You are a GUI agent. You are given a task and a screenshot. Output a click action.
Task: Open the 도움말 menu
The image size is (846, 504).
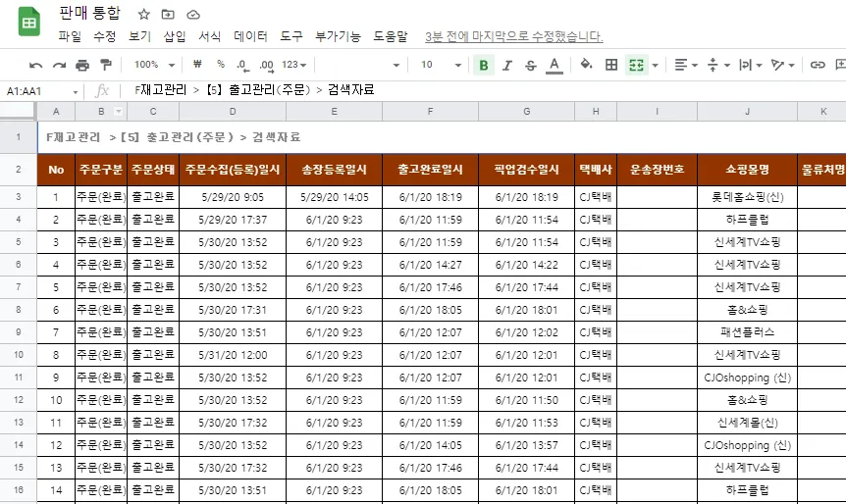390,36
